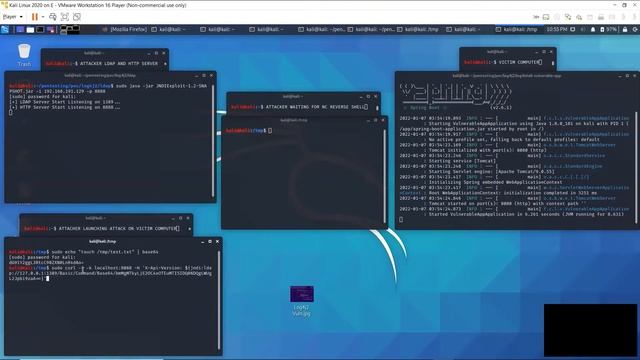
Task: Click the Send Ctrl+Alt+Del icon
Action: [53, 17]
